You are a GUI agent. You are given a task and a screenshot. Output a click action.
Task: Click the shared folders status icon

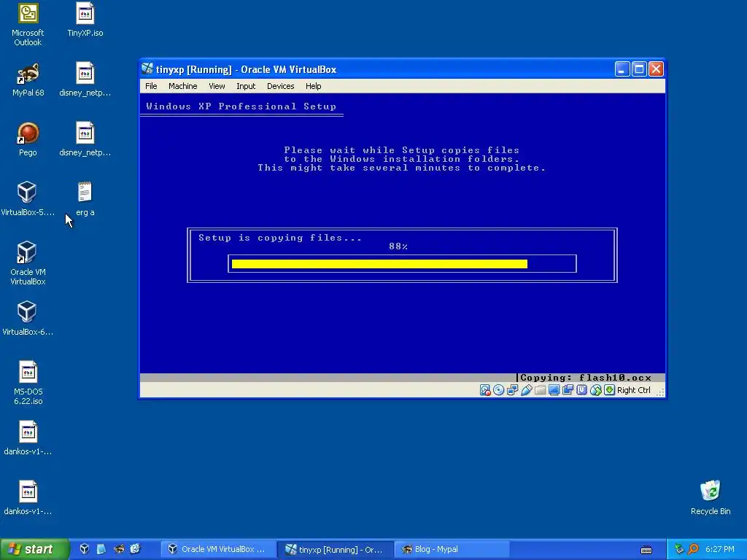[x=540, y=390]
